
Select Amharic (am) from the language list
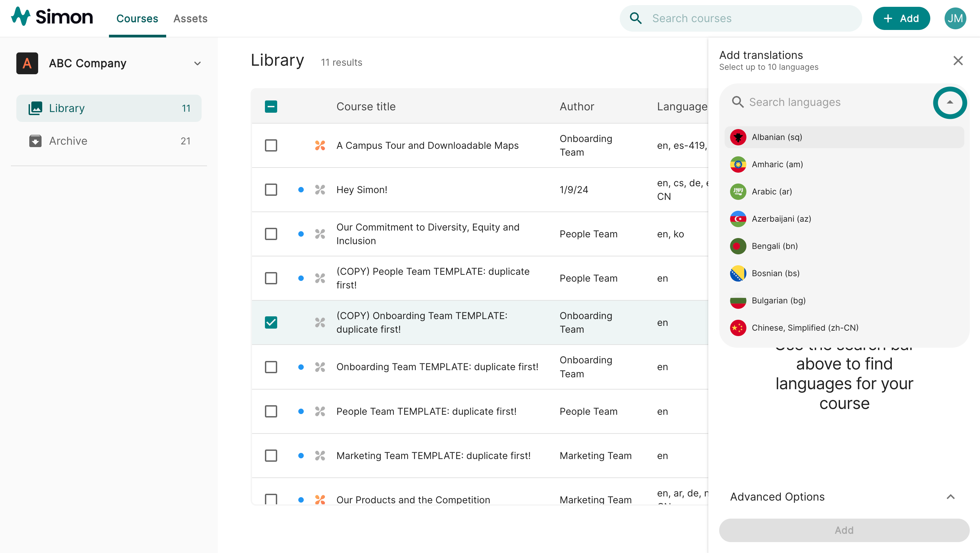coord(844,164)
